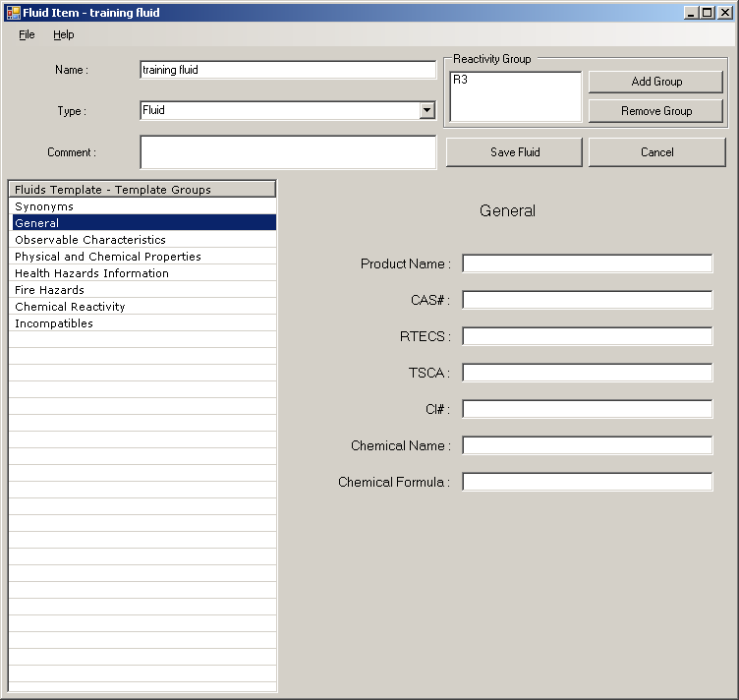Viewport: 739px width, 700px height.
Task: Focus the Comment text box
Action: coord(288,152)
